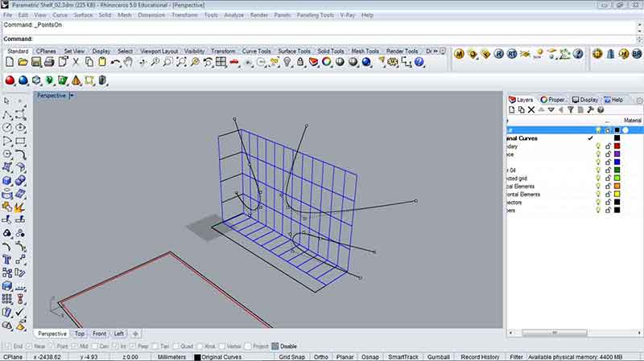
Task: Toggle SmartTrack in the status bar
Action: 403,357
